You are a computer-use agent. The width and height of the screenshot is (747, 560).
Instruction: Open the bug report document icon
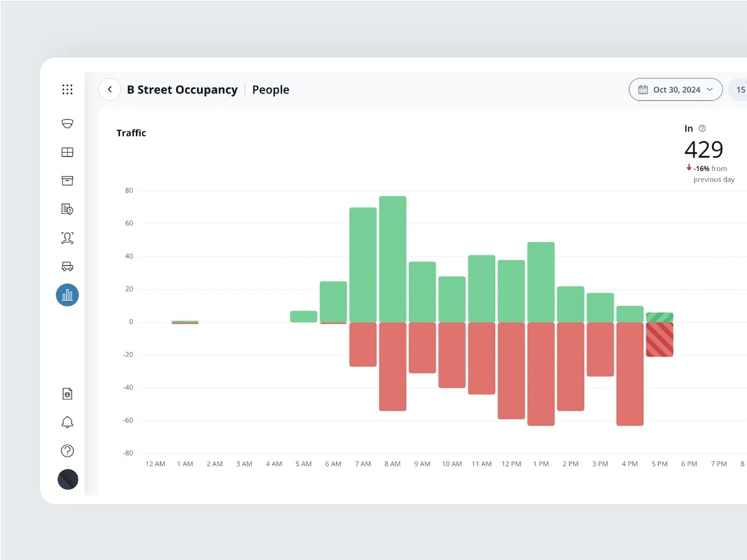pos(67,394)
